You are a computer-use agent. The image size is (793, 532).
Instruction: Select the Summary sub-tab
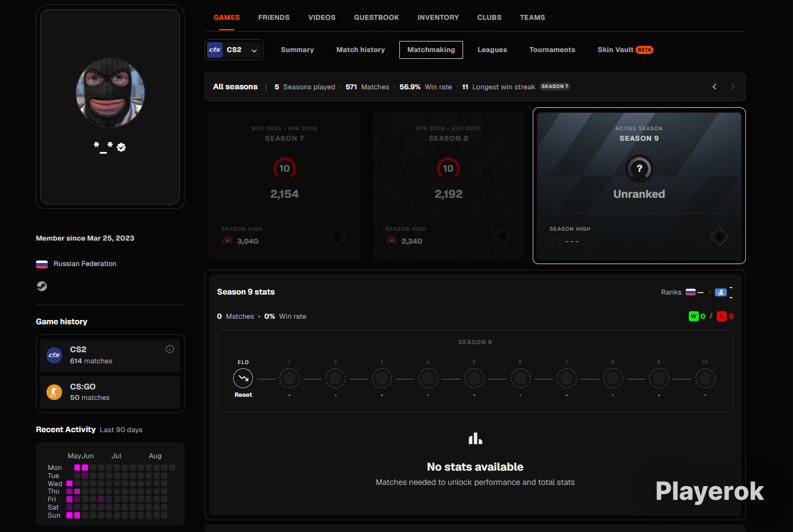[x=298, y=50]
